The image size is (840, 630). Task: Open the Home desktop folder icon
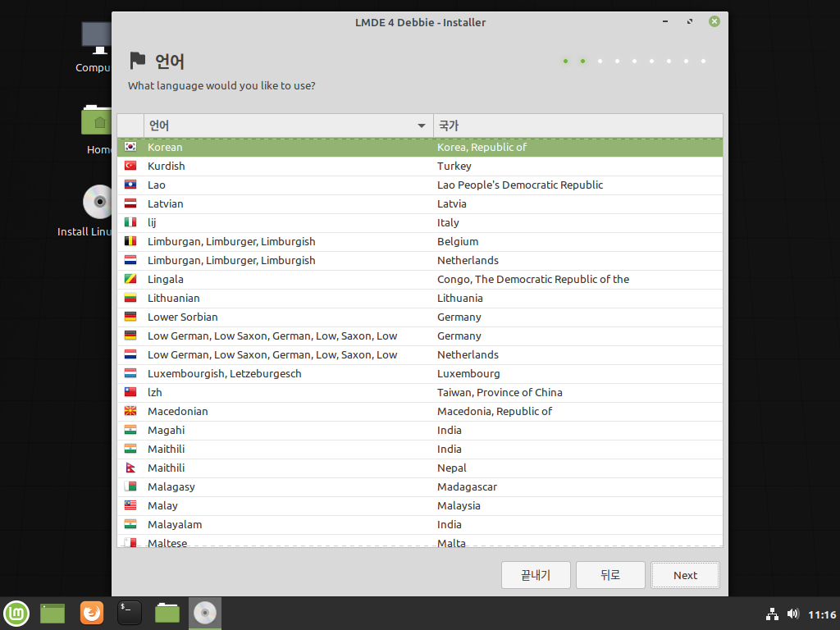pos(97,130)
